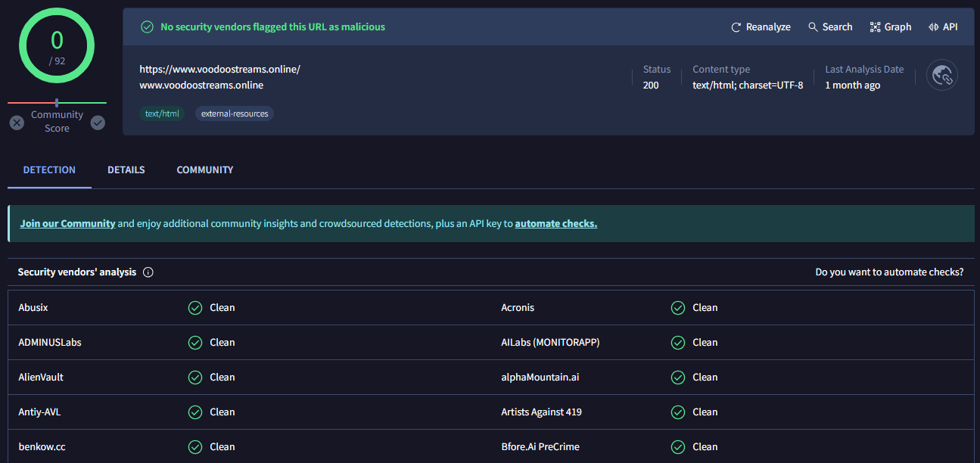Click the Clean check icon for Abusix
The width and height of the screenshot is (980, 463).
click(195, 308)
